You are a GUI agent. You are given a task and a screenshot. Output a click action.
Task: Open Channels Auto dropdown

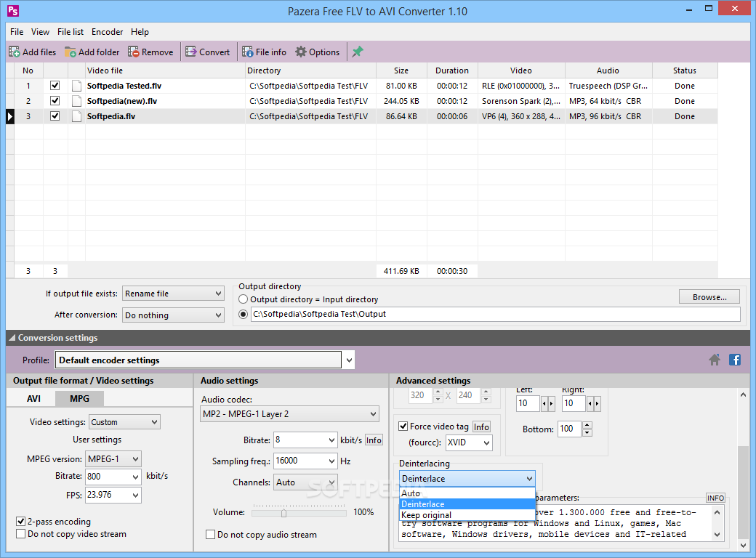coord(305,482)
